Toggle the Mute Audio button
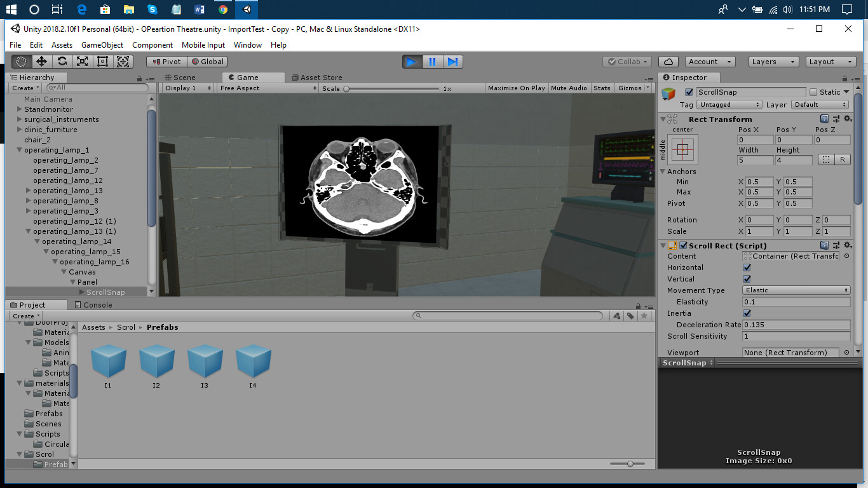 pos(569,88)
